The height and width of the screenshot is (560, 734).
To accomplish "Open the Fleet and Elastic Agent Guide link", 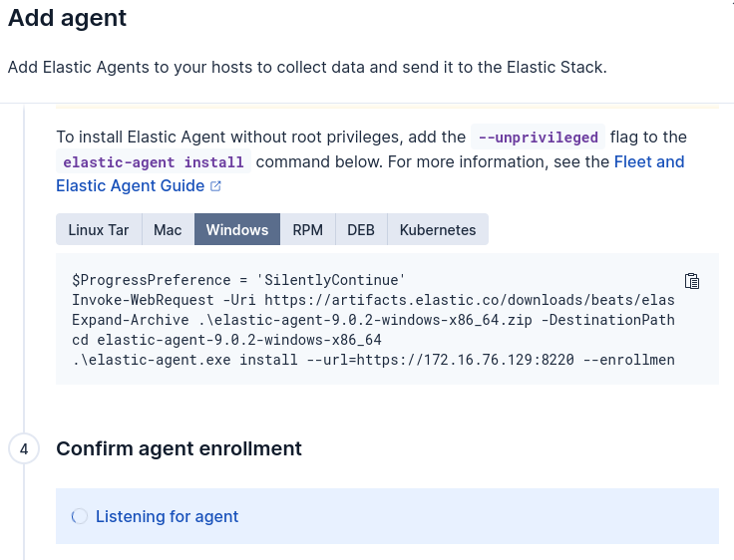I will (648, 161).
